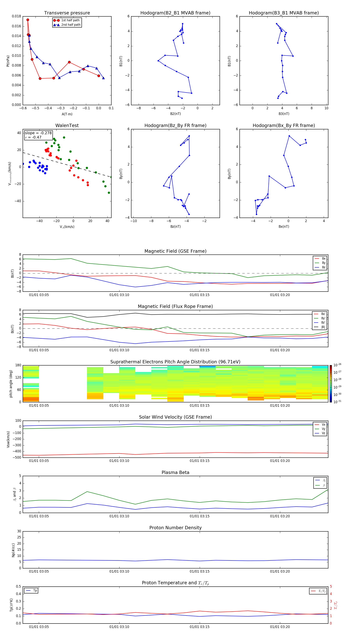This screenshot has width=351, height=644.
Task: Click the red Te/Tp right-axis label
Action: pos(336,605)
